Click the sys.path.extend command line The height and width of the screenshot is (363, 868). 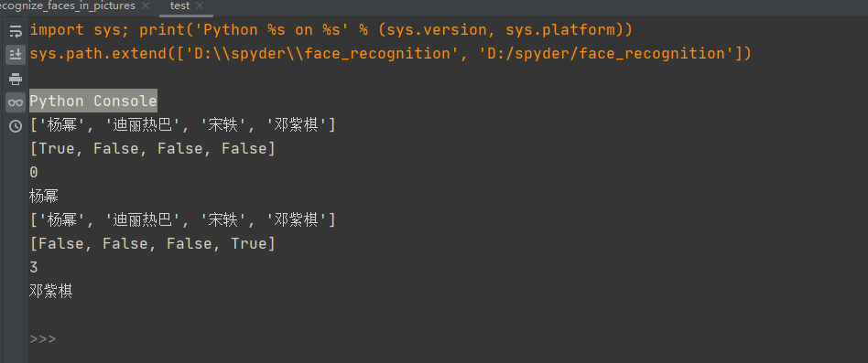pyautogui.click(x=390, y=54)
